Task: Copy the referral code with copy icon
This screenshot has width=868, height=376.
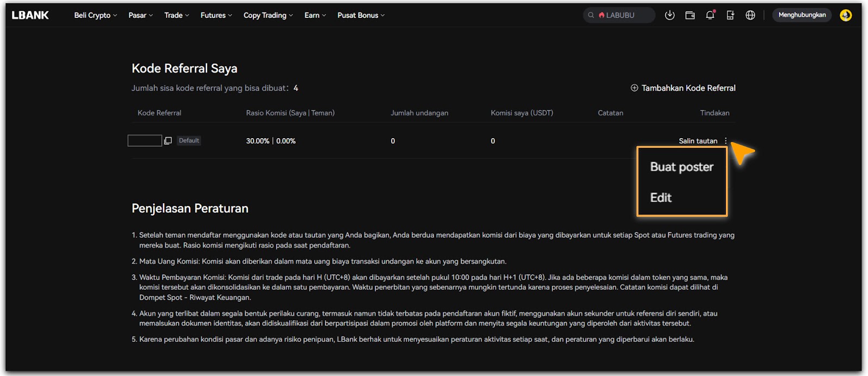Action: point(168,141)
